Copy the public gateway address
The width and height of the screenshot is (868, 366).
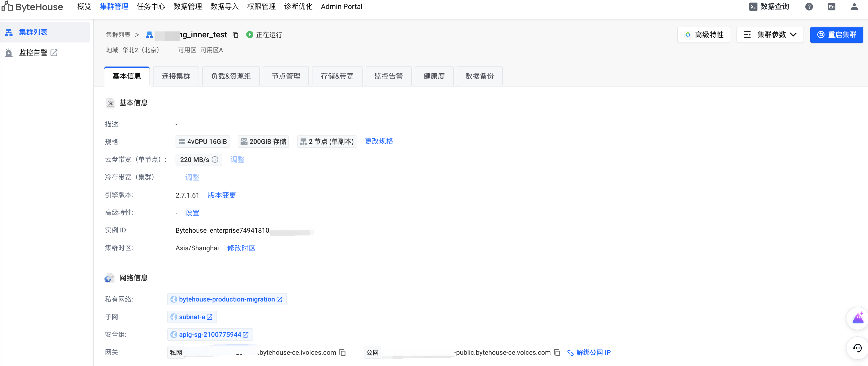click(557, 352)
